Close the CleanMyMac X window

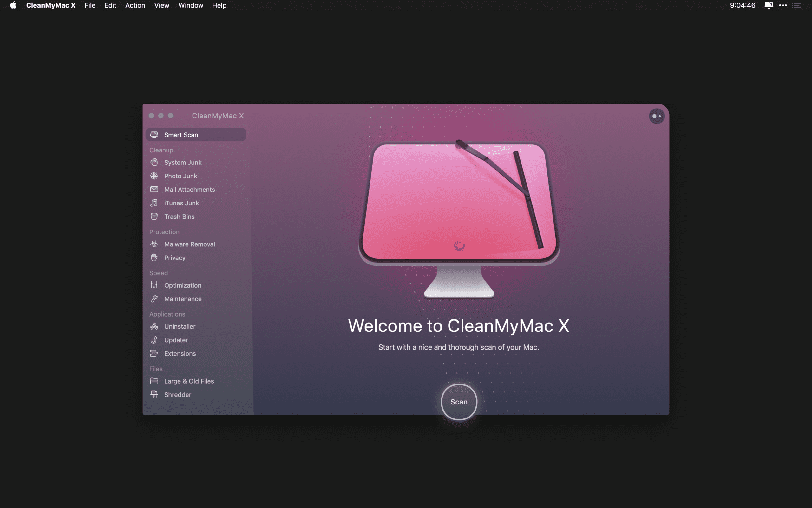[151, 116]
